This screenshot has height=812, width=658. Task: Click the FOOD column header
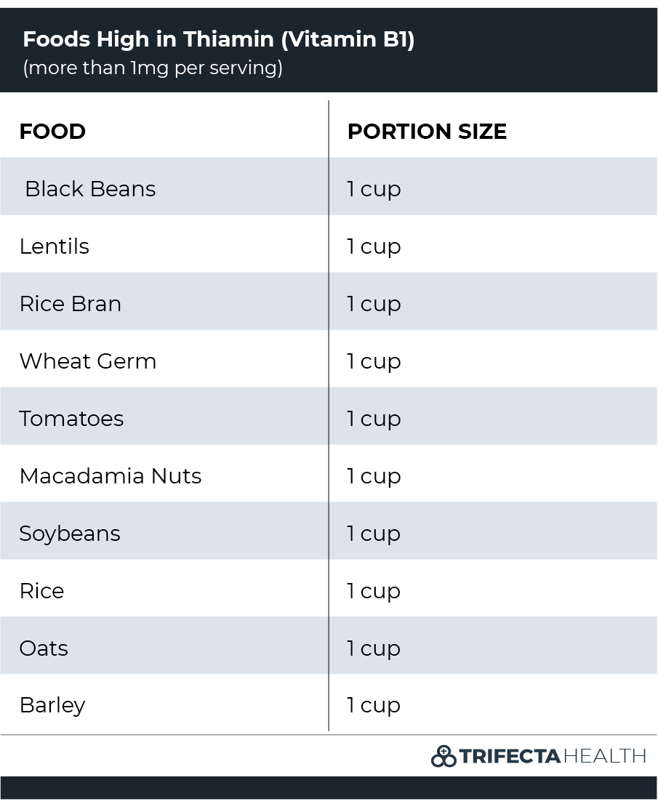(52, 132)
